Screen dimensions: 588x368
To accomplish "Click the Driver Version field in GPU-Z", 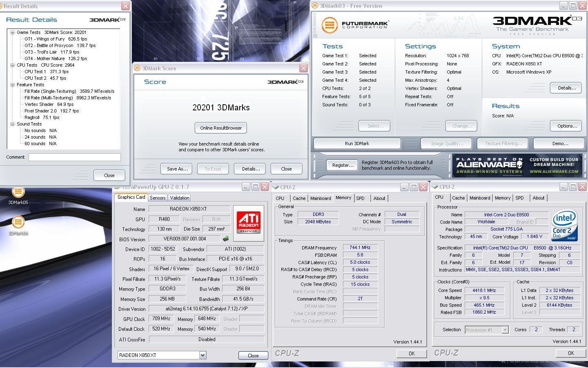I will pyautogui.click(x=207, y=309).
